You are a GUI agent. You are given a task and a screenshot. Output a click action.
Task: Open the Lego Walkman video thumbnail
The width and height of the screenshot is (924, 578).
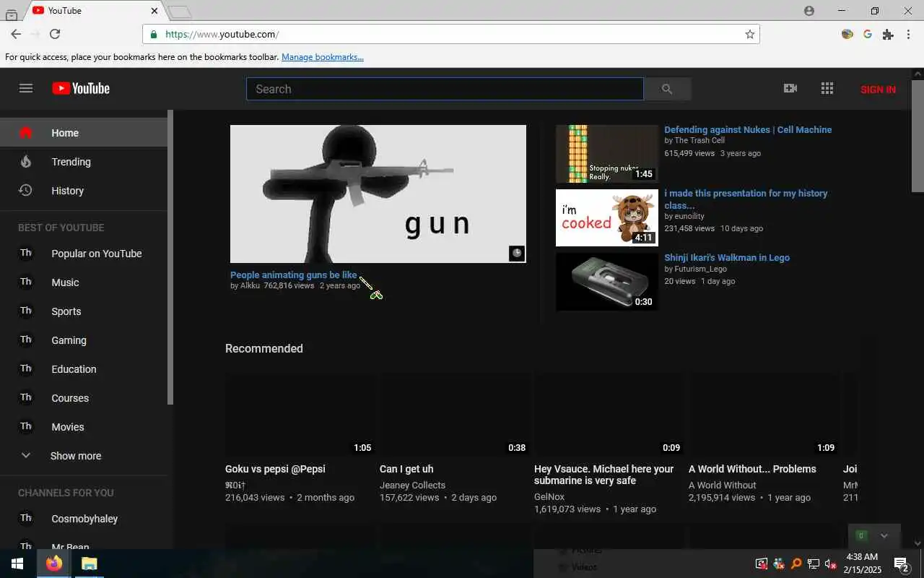pos(607,282)
